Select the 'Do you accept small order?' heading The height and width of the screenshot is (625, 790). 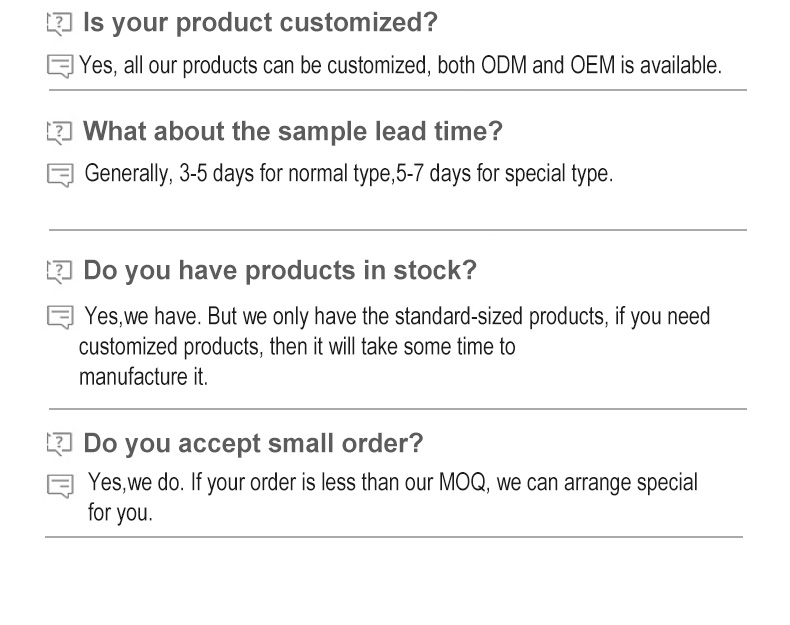click(253, 442)
